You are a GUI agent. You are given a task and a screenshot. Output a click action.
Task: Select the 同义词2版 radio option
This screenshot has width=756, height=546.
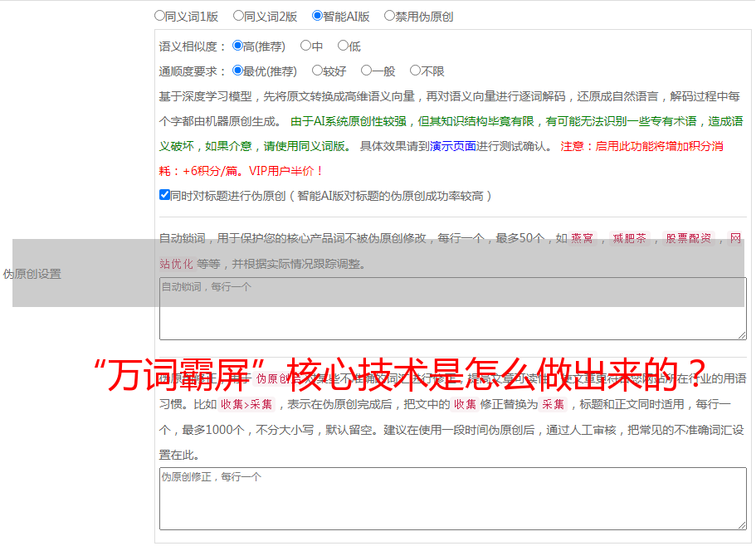(238, 16)
